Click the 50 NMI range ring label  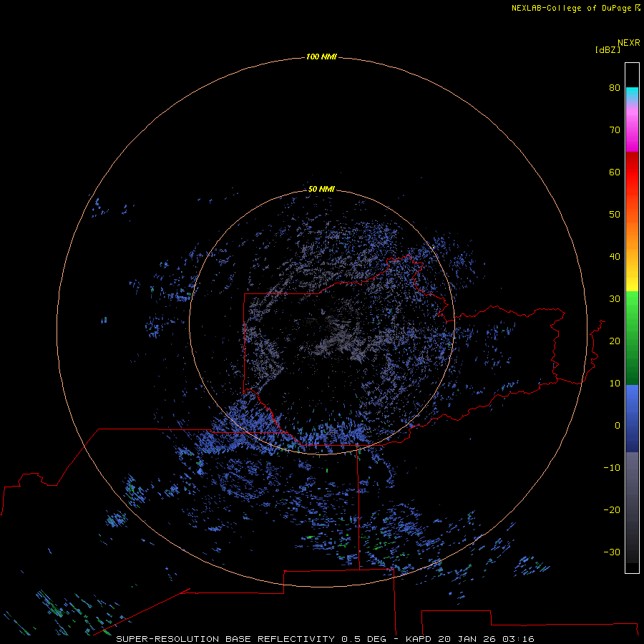point(321,189)
